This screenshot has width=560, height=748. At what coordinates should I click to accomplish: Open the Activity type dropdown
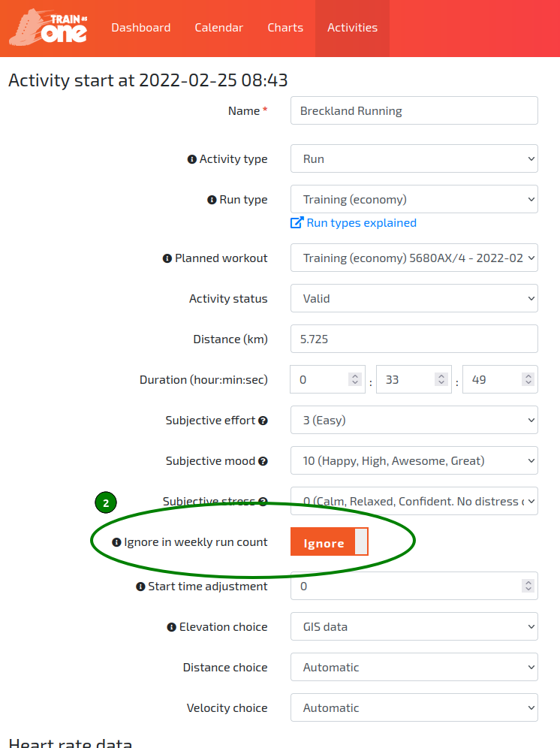[414, 159]
